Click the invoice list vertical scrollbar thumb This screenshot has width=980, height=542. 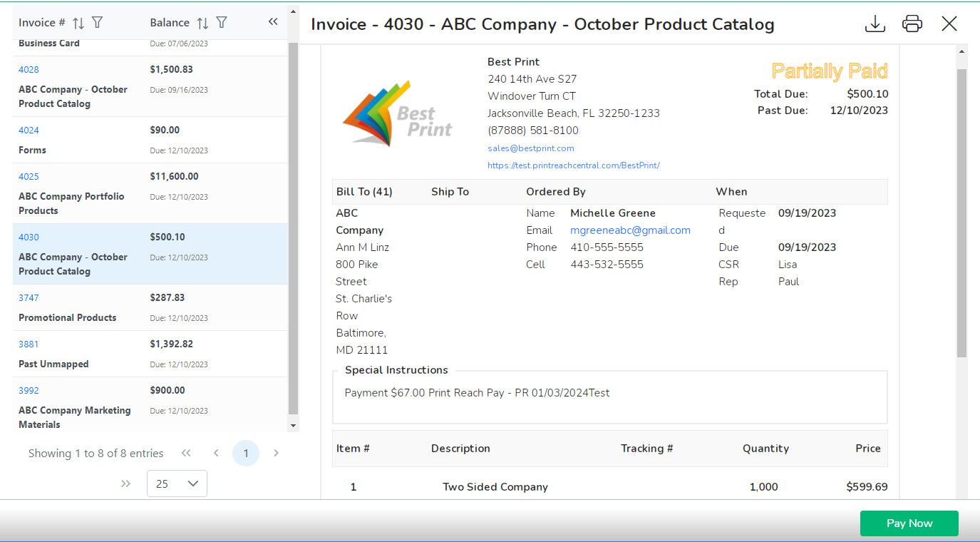point(293,228)
